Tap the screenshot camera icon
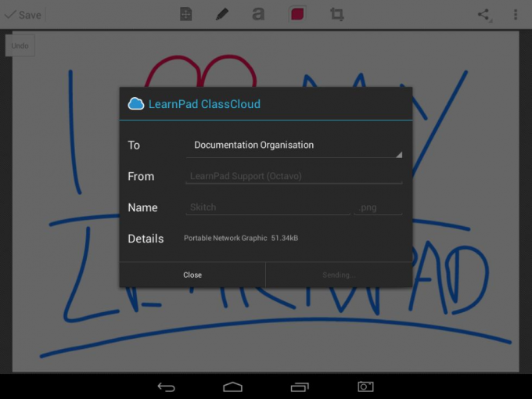Image resolution: width=532 pixels, height=399 pixels. pos(366,386)
